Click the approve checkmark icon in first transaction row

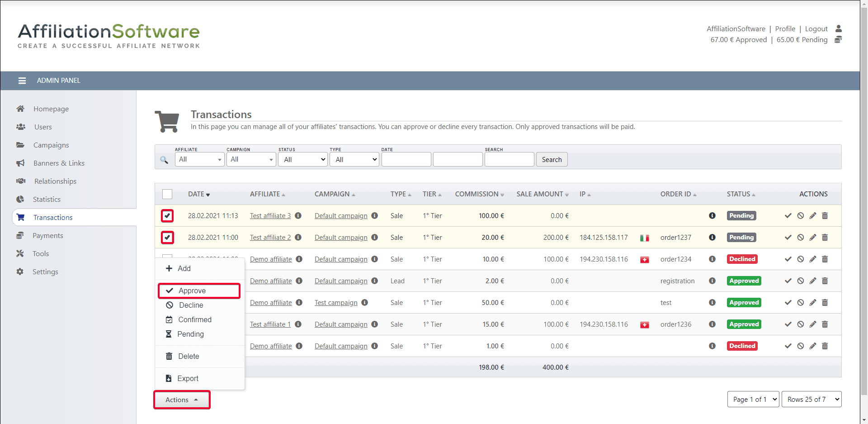[788, 216]
